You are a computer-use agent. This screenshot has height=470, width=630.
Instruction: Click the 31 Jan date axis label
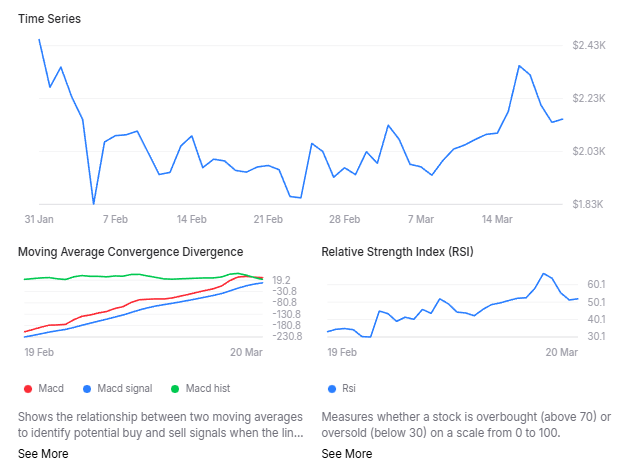(x=39, y=218)
